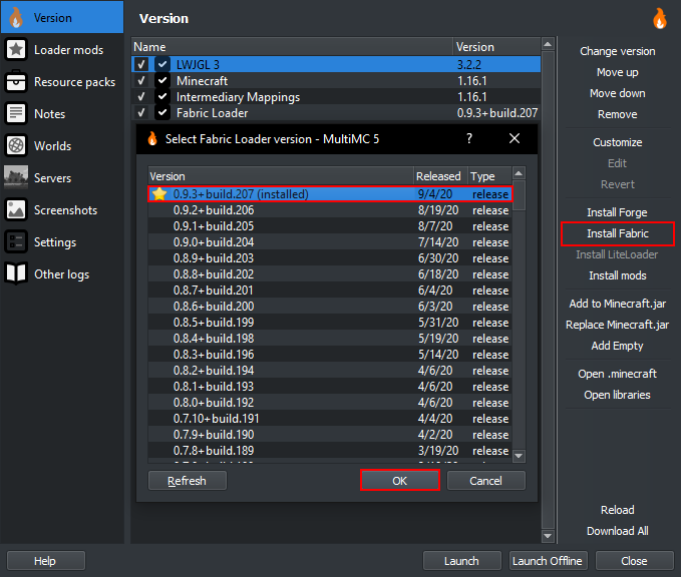Click Move down
This screenshot has width=681, height=577.
[618, 93]
